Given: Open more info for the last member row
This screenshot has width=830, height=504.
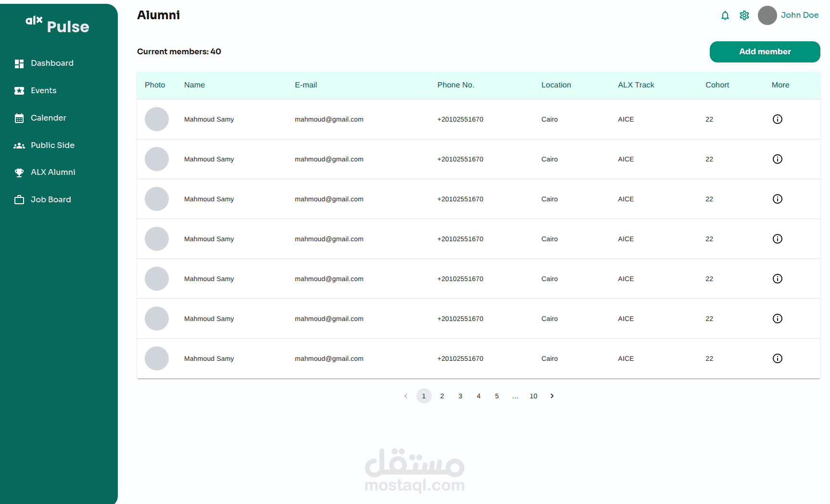Looking at the screenshot, I should coord(778,358).
